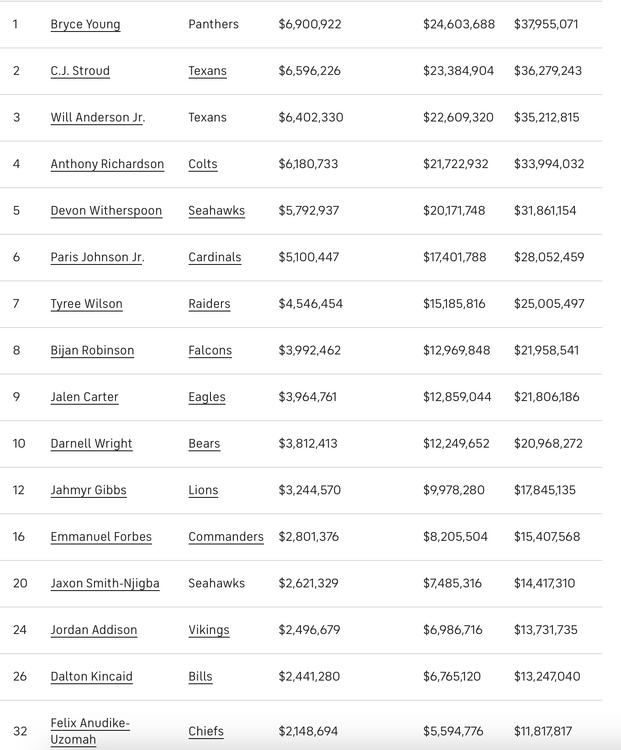Open the Chiefs team link
This screenshot has width=621, height=750.
[x=206, y=731]
